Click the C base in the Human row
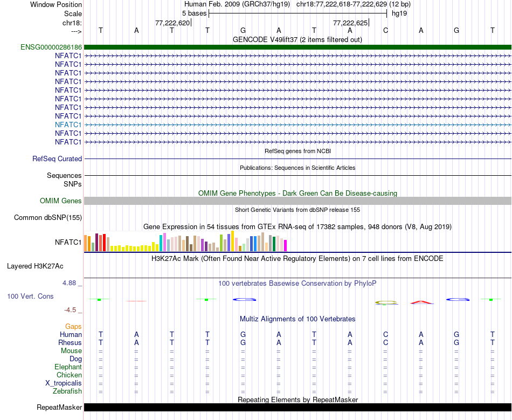512x420 pixels. 386,334
